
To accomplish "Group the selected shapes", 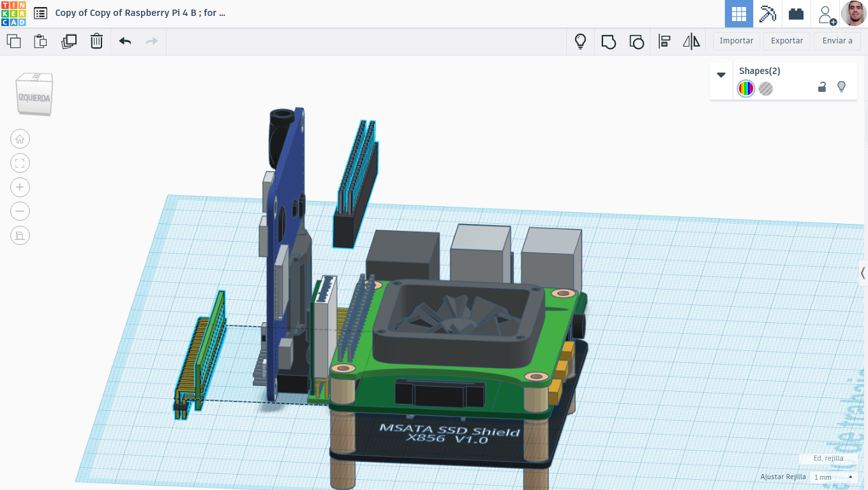I will coord(608,41).
